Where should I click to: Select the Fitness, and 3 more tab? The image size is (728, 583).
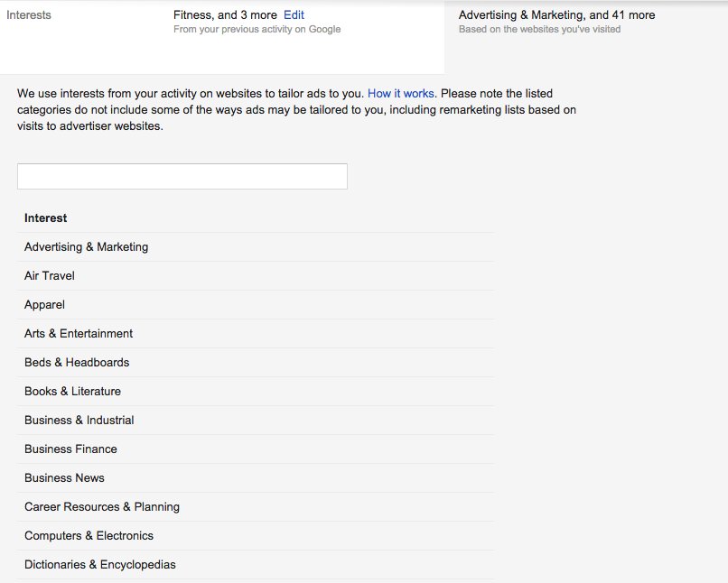point(225,15)
